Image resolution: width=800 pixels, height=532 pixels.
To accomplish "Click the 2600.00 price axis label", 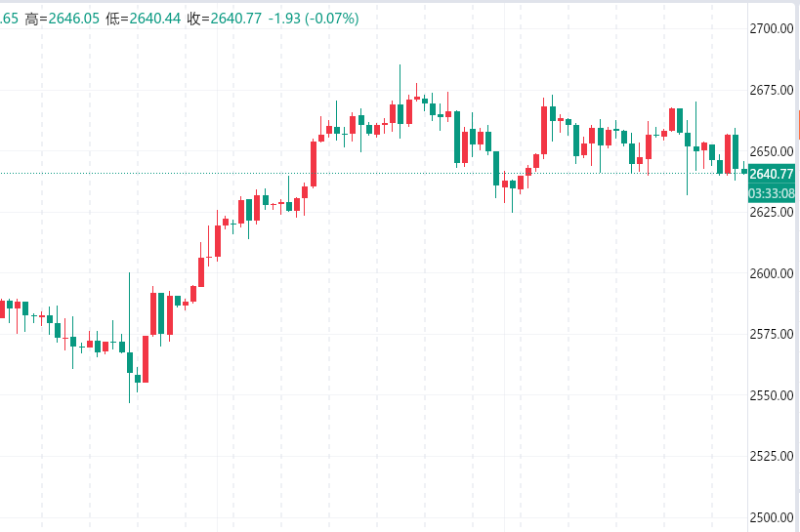I will click(772, 273).
